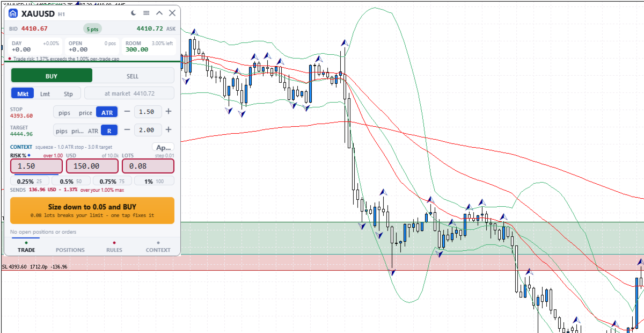Click the LOTS input field

click(148, 166)
